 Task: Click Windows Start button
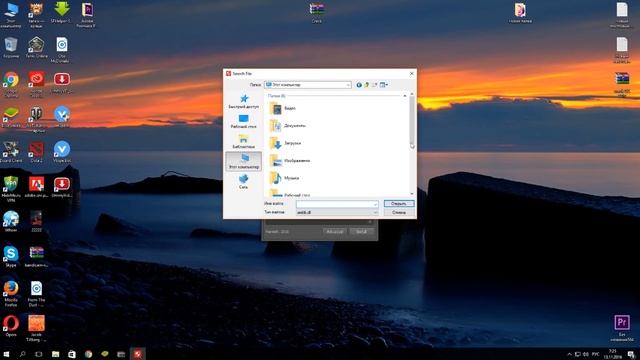point(6,354)
